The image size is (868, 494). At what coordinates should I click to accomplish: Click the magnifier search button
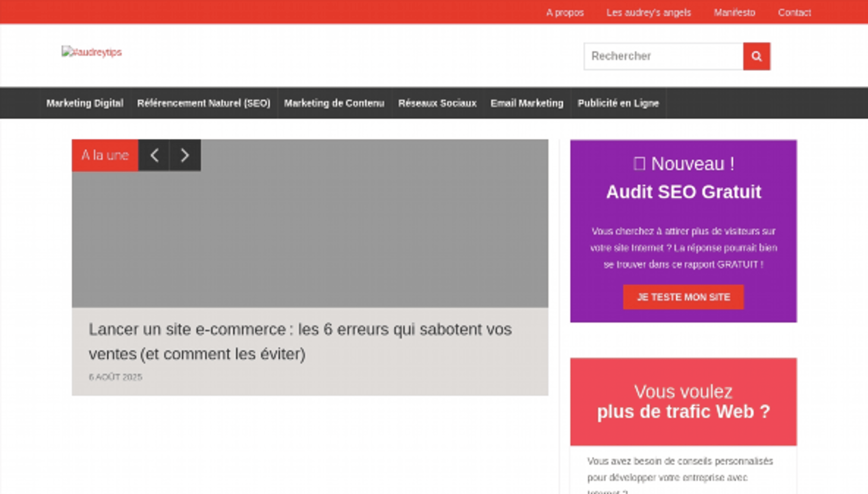tap(756, 56)
